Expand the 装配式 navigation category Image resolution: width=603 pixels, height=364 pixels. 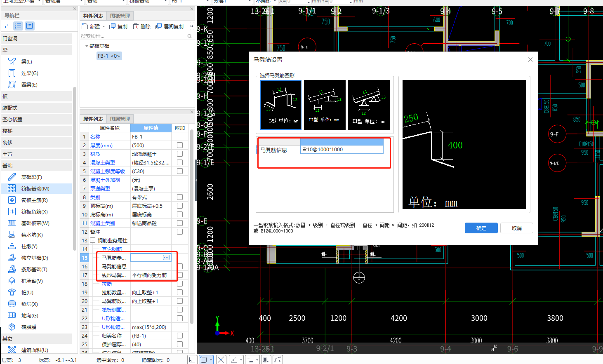[37, 108]
